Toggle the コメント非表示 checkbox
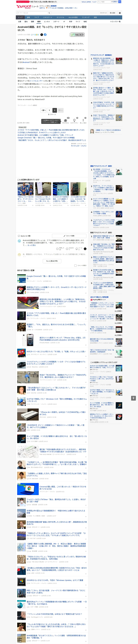 tap(75, 266)
